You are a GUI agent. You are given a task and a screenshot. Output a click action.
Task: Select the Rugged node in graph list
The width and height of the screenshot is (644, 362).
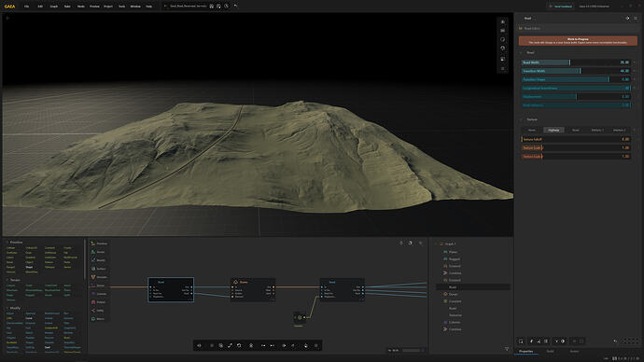click(x=455, y=259)
